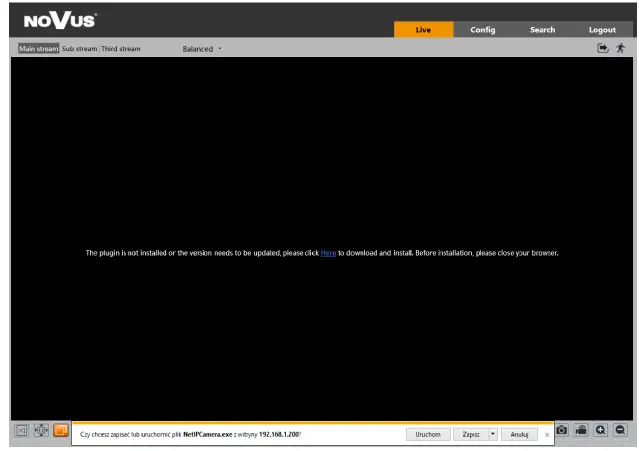Open the Zapisz dropdown arrow

pyautogui.click(x=493, y=434)
